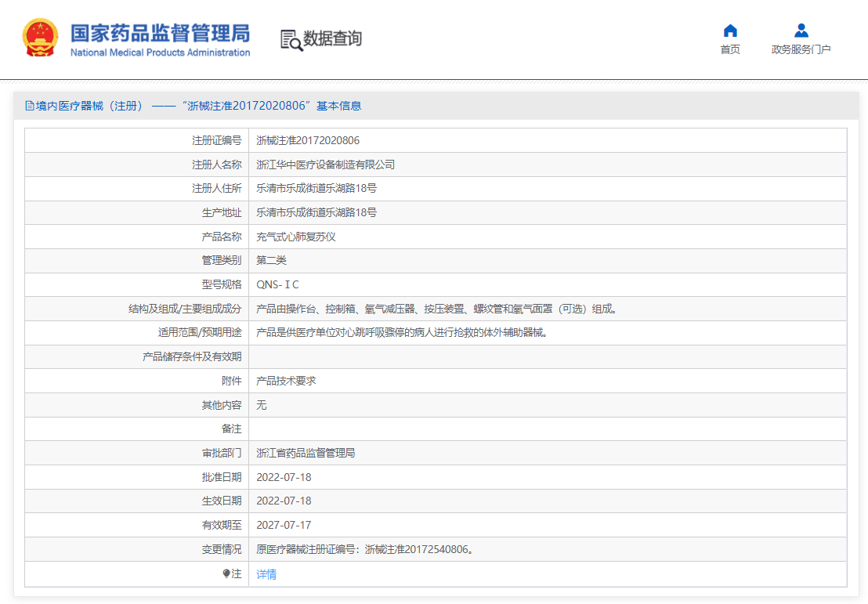Click the 审批部门 row label
This screenshot has height=604, width=868.
222,453
